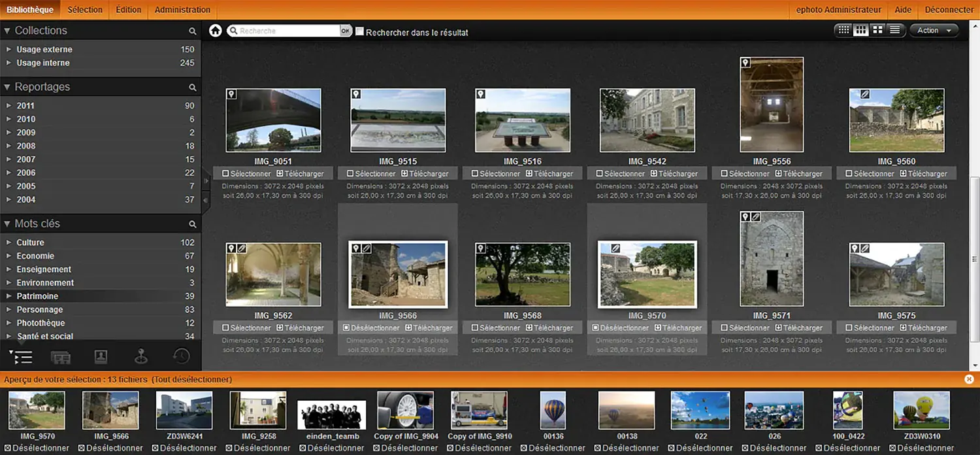The width and height of the screenshot is (980, 455).
Task: Open the history clock panel in sidebar
Action: coord(181,356)
